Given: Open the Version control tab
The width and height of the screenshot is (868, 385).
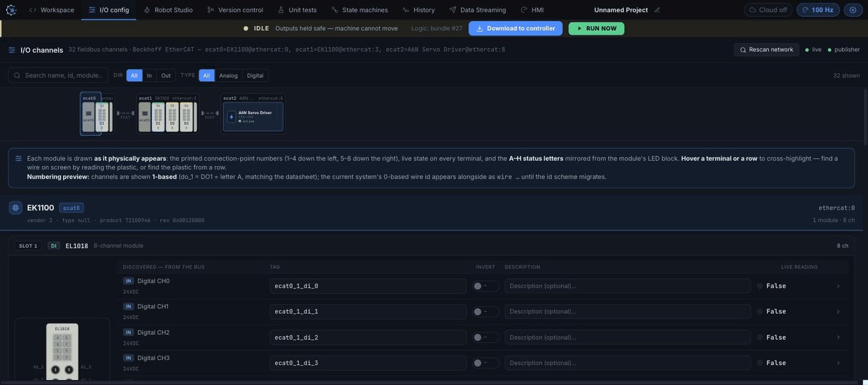Looking at the screenshot, I should (235, 10).
